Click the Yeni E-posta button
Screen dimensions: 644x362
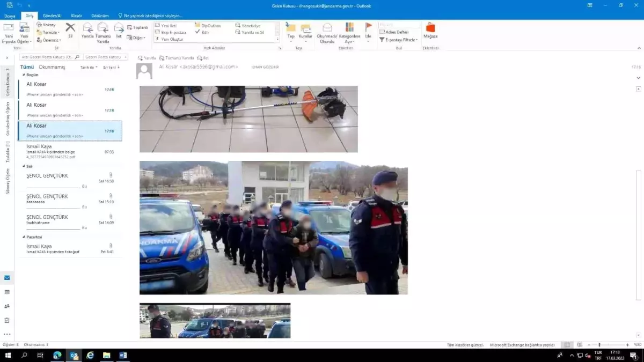pos(9,32)
